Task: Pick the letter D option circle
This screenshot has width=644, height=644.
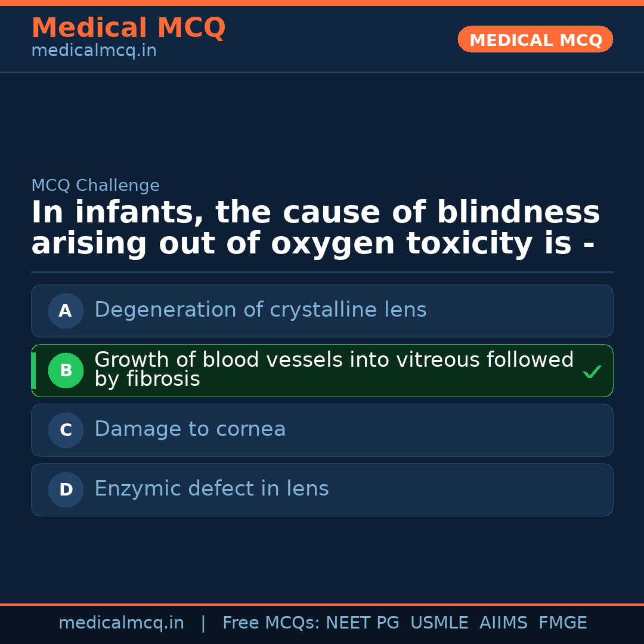Action: click(66, 490)
